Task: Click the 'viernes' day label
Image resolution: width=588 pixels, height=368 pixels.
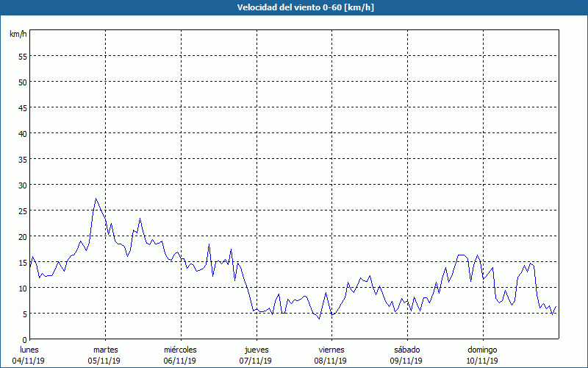Action: [331, 350]
